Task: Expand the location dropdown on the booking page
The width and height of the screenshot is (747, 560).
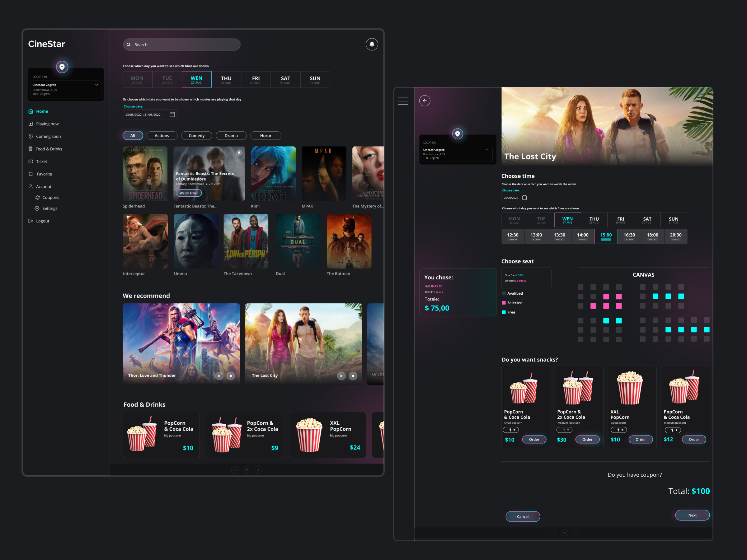Action: pyautogui.click(x=486, y=150)
